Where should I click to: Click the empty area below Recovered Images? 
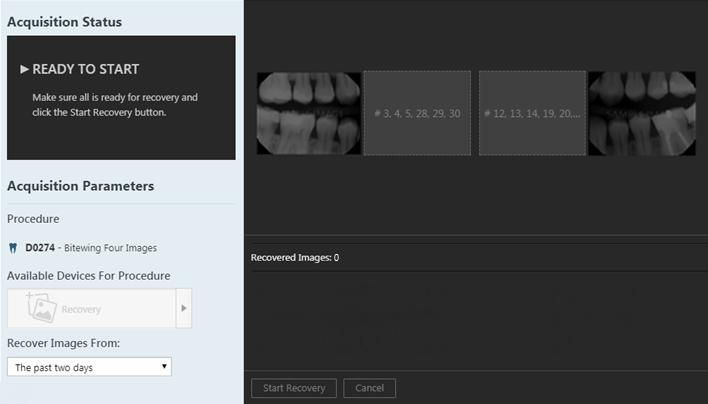(475, 320)
